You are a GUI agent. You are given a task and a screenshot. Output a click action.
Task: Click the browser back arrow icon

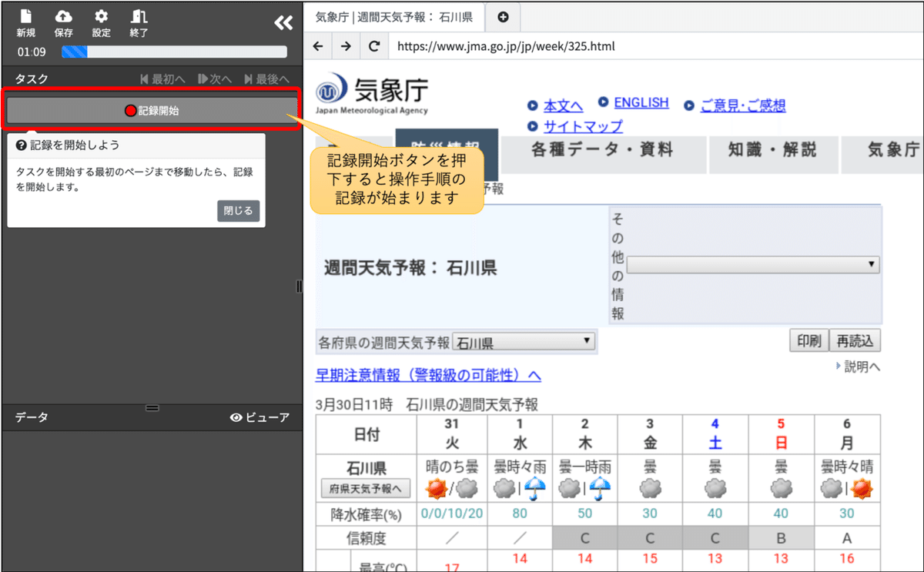(x=318, y=45)
